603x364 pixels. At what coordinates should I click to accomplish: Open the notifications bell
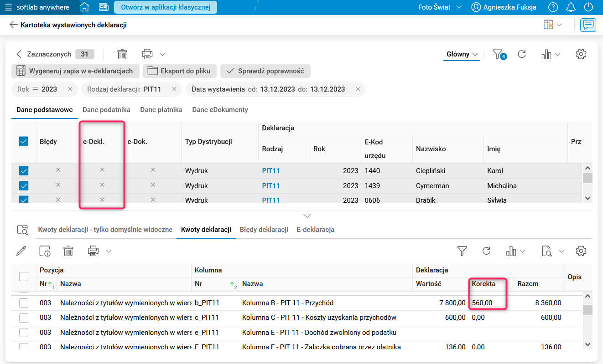click(x=571, y=7)
